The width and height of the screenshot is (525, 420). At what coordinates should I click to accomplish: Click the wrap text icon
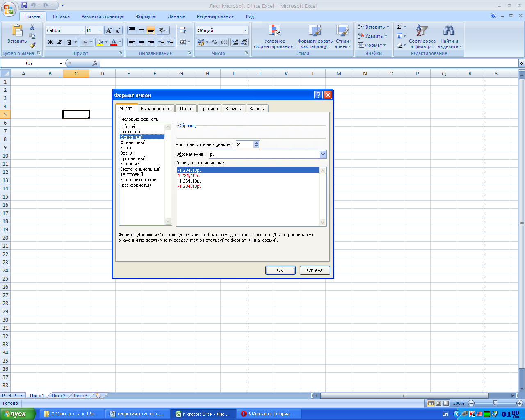(x=183, y=30)
